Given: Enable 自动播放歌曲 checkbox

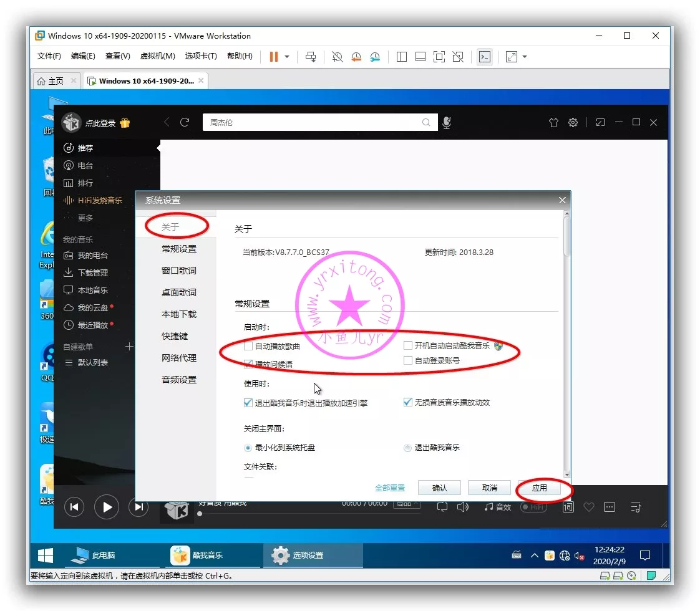Looking at the screenshot, I should coord(248,346).
